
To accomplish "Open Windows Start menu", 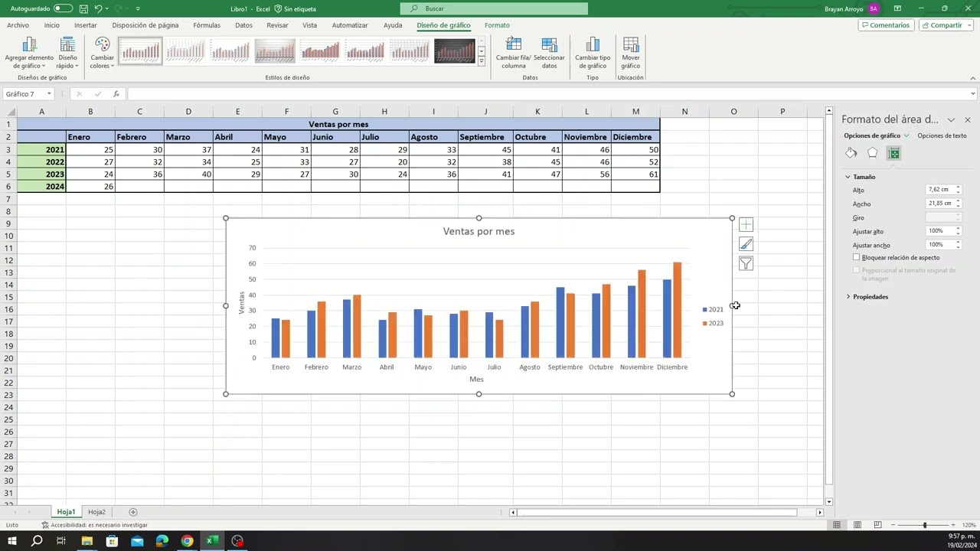I will pyautogui.click(x=12, y=541).
